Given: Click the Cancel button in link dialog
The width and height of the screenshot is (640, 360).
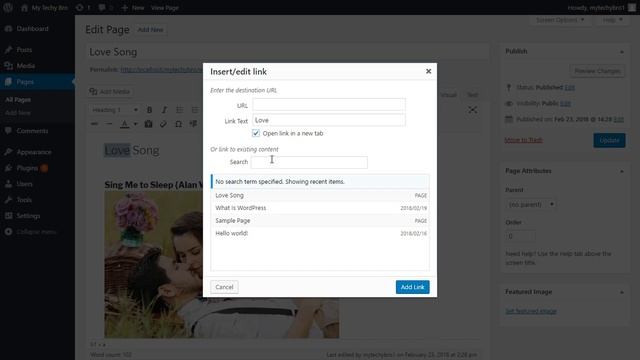Looking at the screenshot, I should [224, 287].
